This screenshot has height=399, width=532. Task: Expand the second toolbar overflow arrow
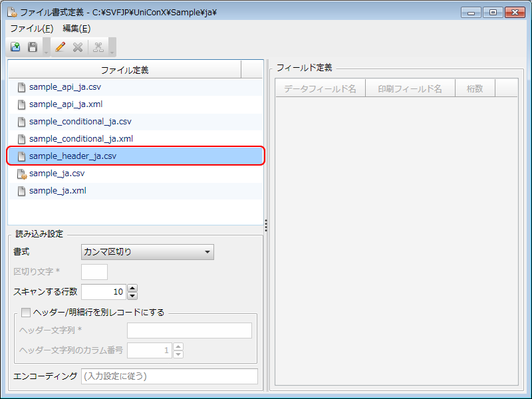[x=112, y=51]
